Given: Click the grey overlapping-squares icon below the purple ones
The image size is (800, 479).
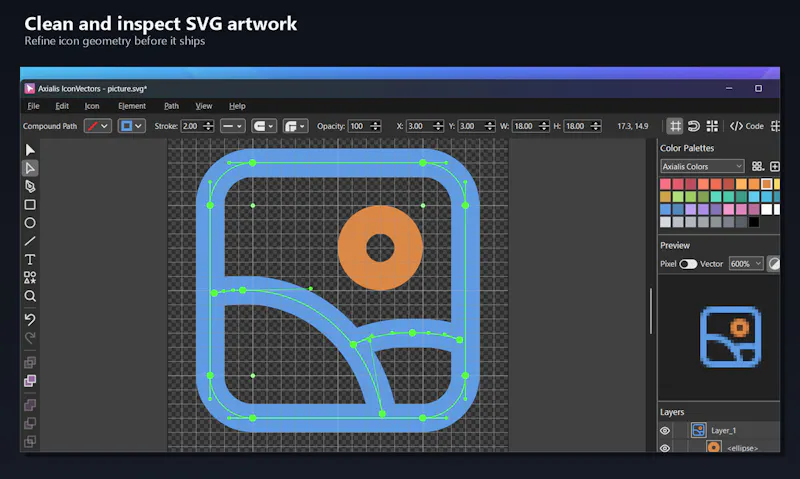Looking at the screenshot, I should click(x=30, y=423).
